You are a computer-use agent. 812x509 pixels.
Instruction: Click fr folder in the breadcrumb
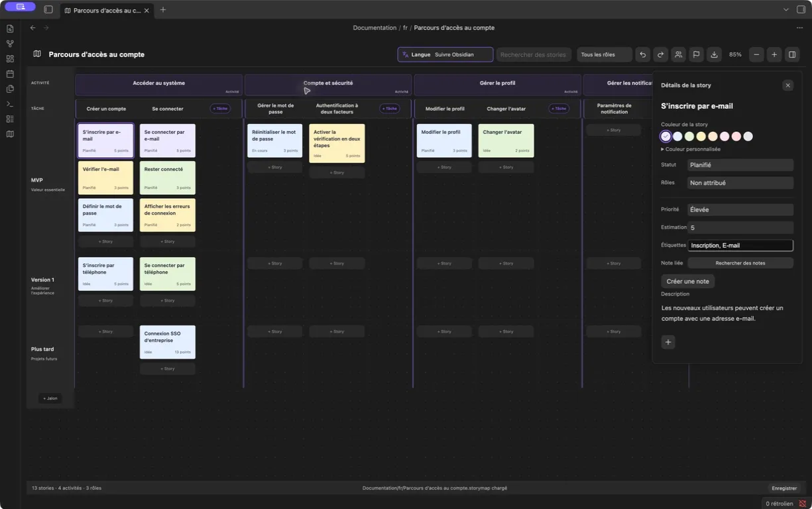405,28
